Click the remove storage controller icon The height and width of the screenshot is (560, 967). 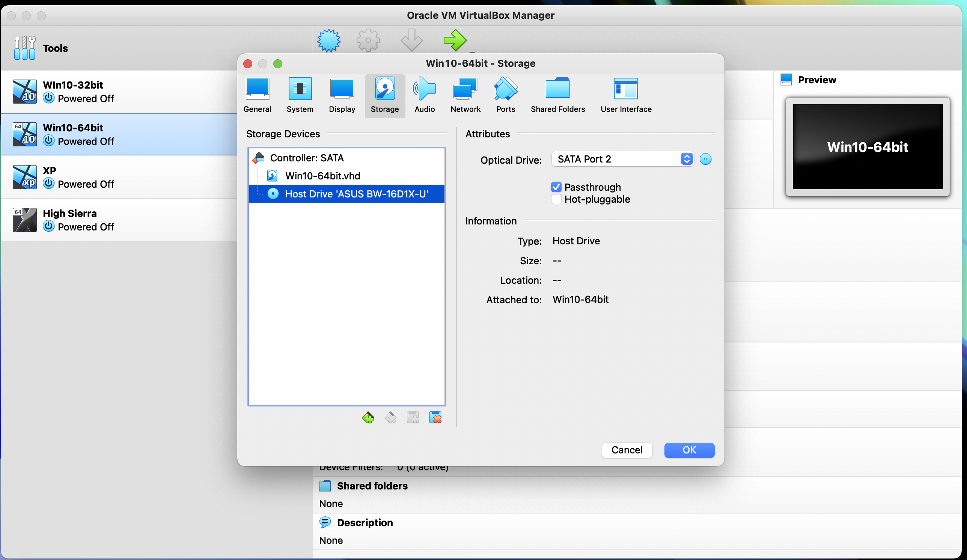[391, 417]
